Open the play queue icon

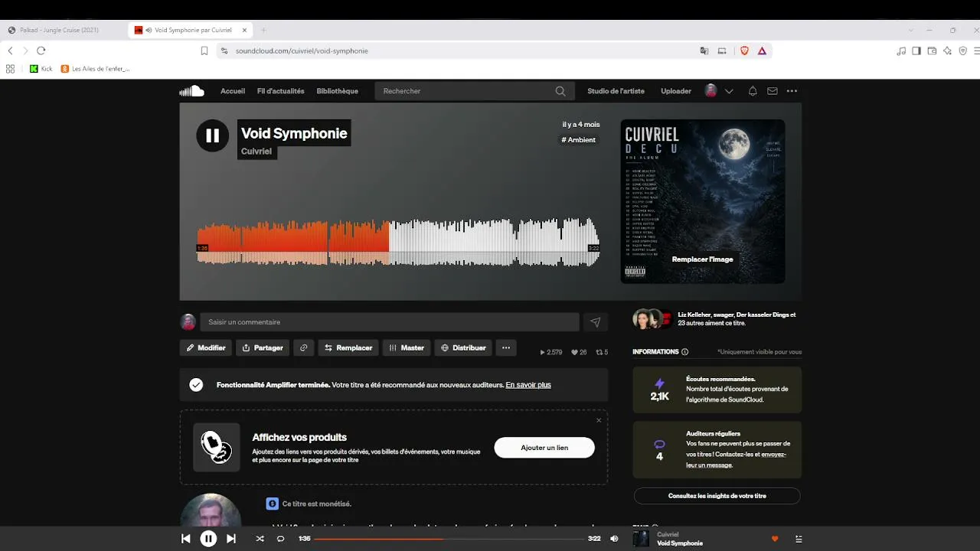pos(799,539)
